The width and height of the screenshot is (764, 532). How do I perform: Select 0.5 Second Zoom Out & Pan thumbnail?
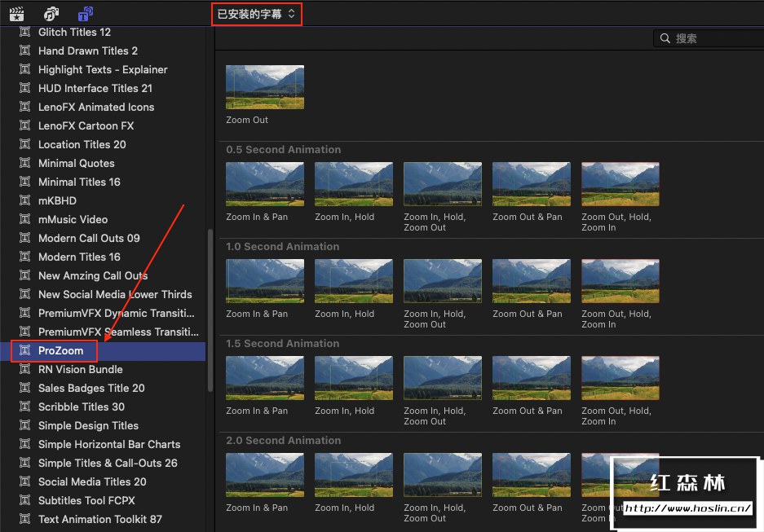(x=532, y=184)
